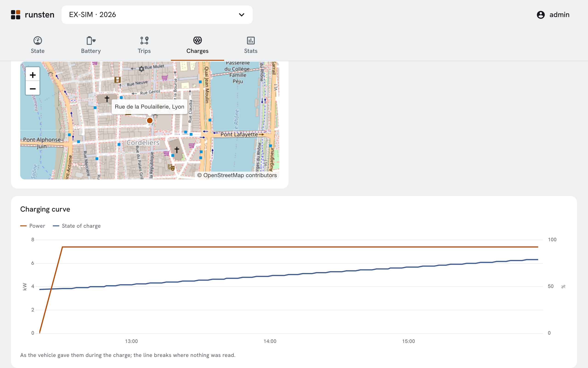Zoom out on the map
588x368 pixels.
tap(33, 88)
